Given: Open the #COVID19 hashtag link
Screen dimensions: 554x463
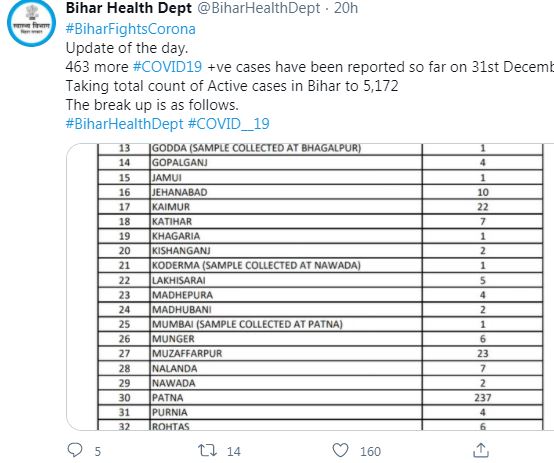Looking at the screenshot, I should (167, 67).
